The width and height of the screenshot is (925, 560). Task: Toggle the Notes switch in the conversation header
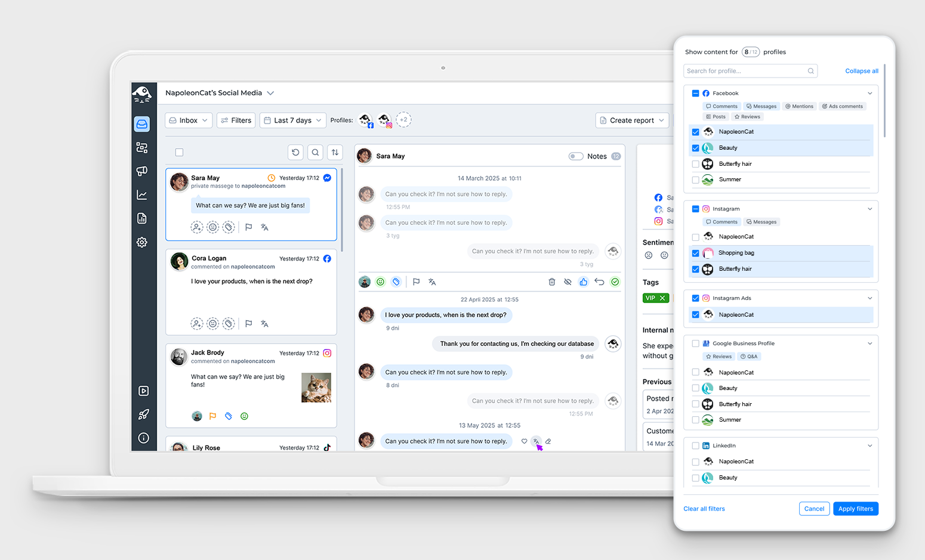[x=576, y=156]
